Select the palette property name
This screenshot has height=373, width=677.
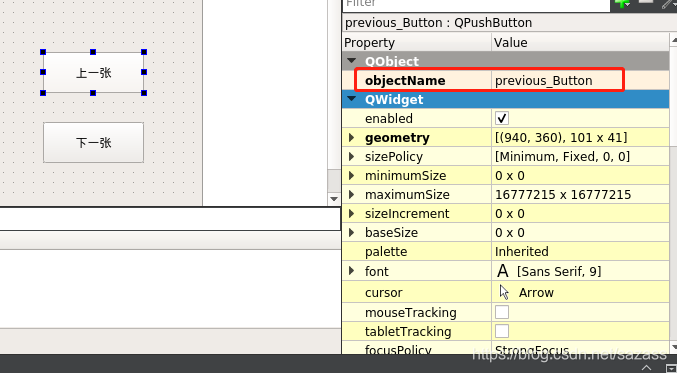click(386, 252)
